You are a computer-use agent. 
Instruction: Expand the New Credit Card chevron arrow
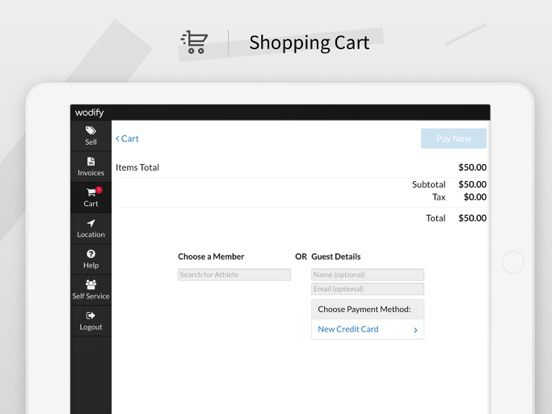coord(415,330)
